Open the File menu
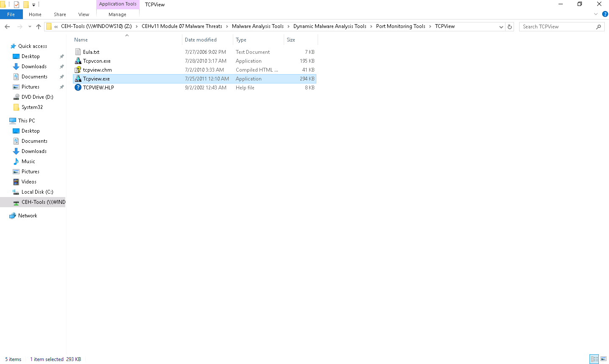The height and width of the screenshot is (364, 609). point(11,14)
